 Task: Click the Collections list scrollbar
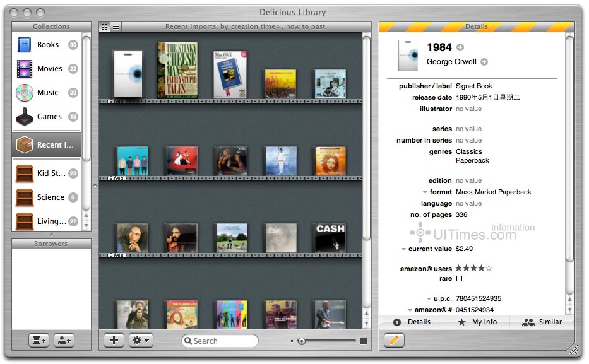(86, 98)
